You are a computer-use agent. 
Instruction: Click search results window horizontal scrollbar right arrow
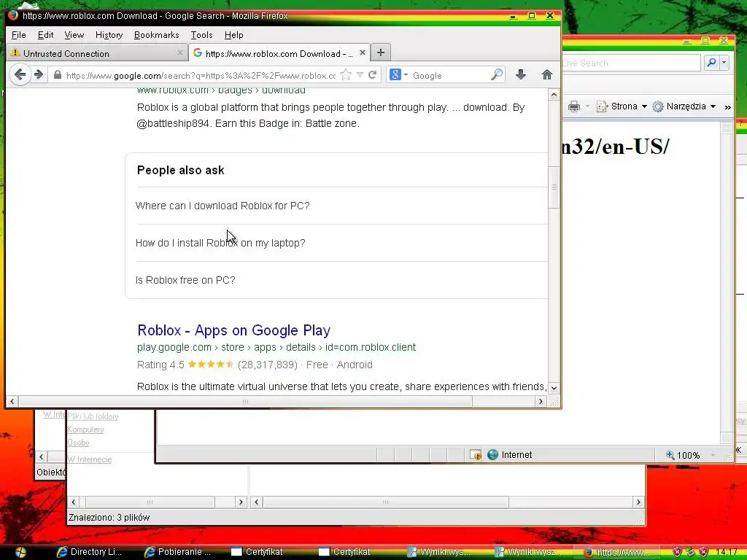pyautogui.click(x=638, y=502)
